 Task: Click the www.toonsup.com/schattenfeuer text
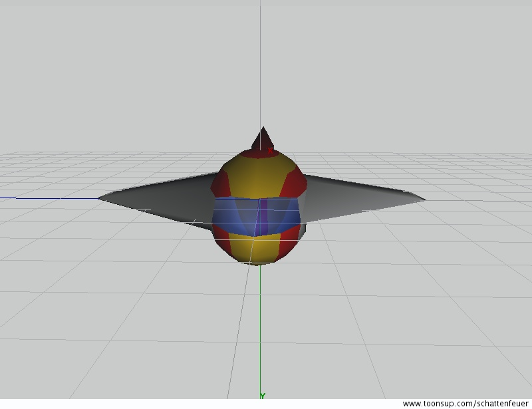pyautogui.click(x=465, y=404)
